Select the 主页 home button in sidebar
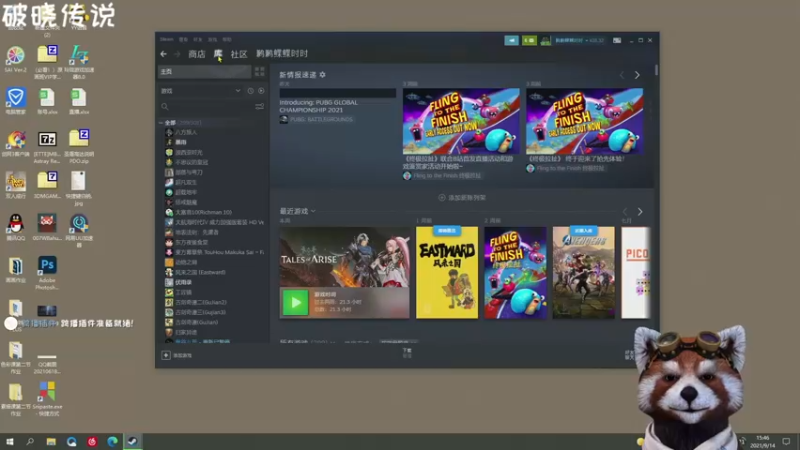The height and width of the screenshot is (450, 800). point(205,71)
